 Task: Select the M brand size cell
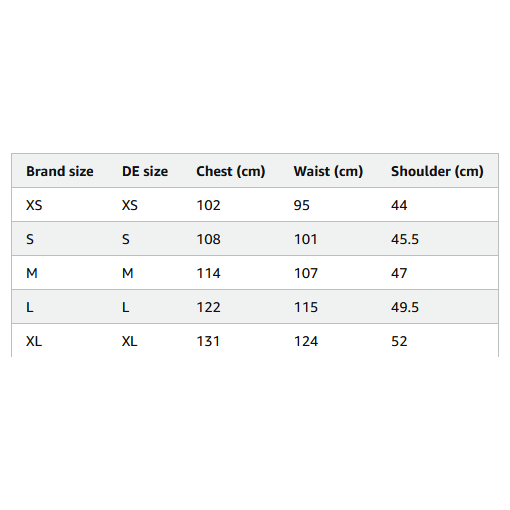(32, 273)
